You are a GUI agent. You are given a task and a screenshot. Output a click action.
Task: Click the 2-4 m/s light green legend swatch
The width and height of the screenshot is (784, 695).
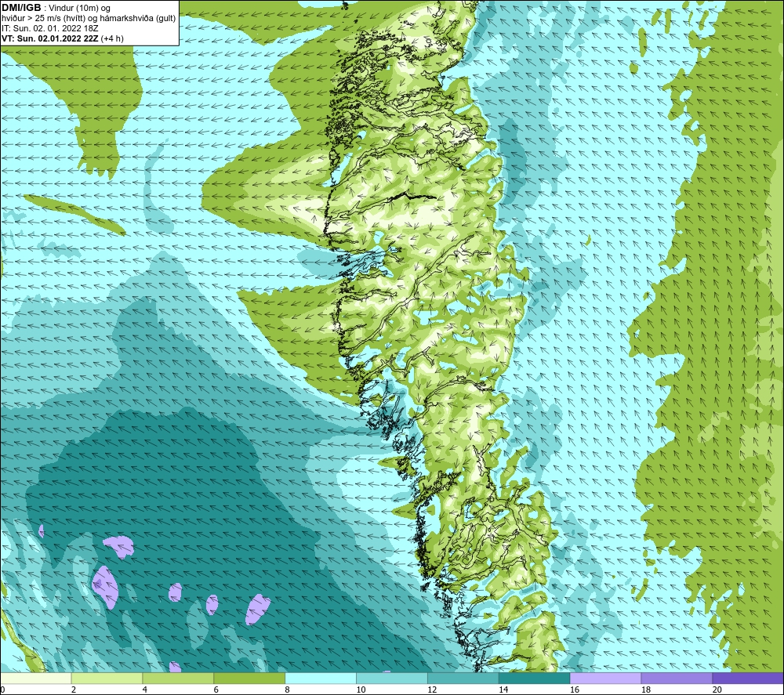107,678
